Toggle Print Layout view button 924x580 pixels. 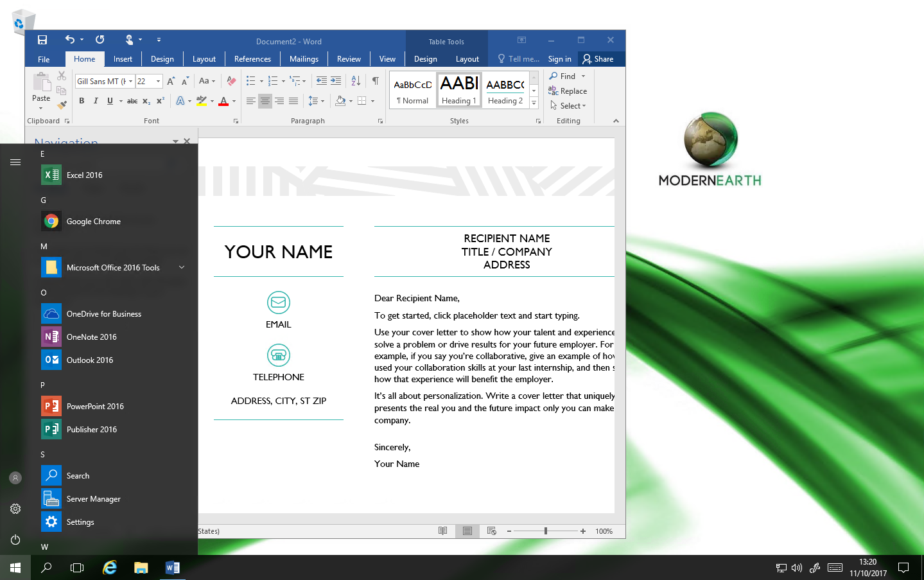(x=467, y=531)
